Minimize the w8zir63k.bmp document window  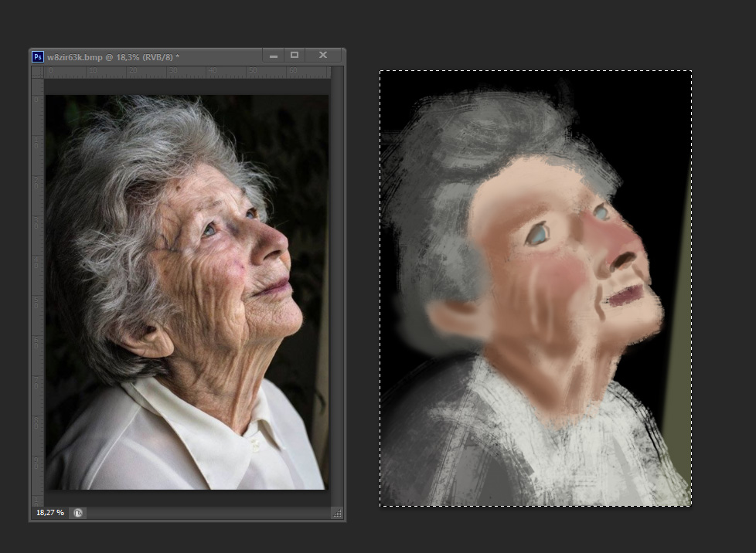273,56
